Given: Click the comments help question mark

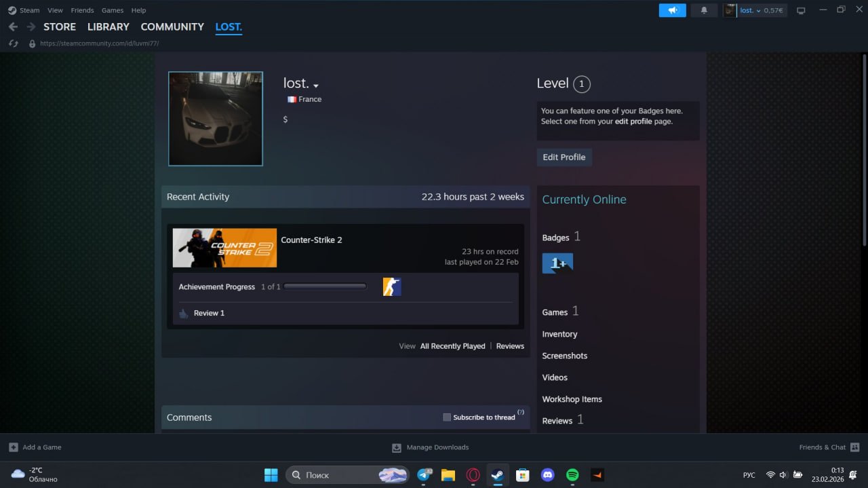Looking at the screenshot, I should pos(521,412).
